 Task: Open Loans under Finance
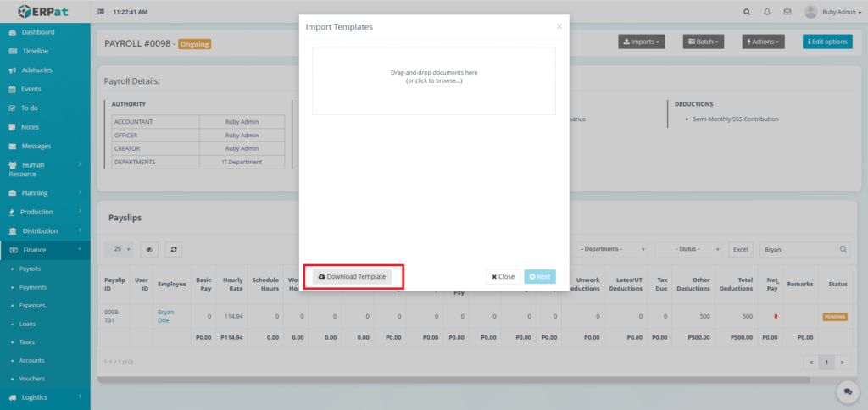(27, 324)
